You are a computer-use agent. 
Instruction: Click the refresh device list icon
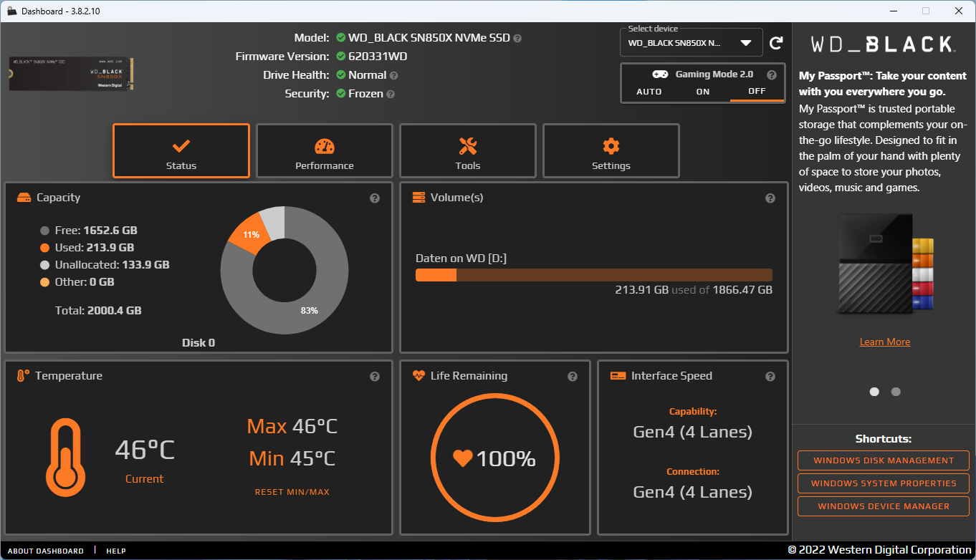(x=776, y=44)
